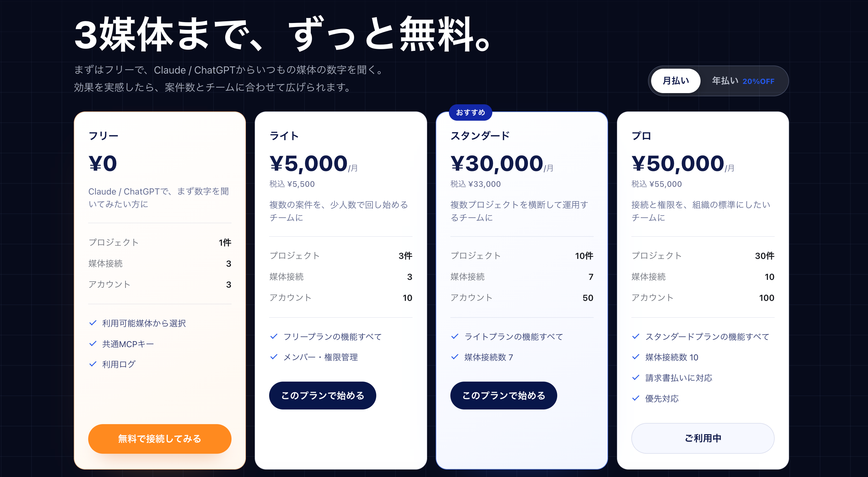Select the ¥30,000 price on スタンダード card

coord(497,164)
